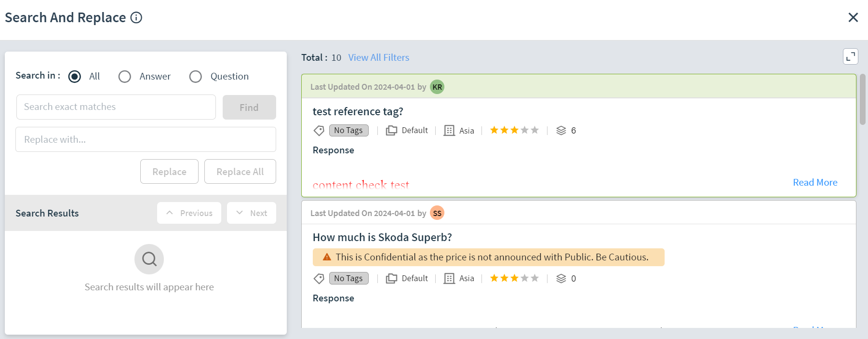
Task: Click the star rating on Skoda Superb card
Action: tap(514, 278)
